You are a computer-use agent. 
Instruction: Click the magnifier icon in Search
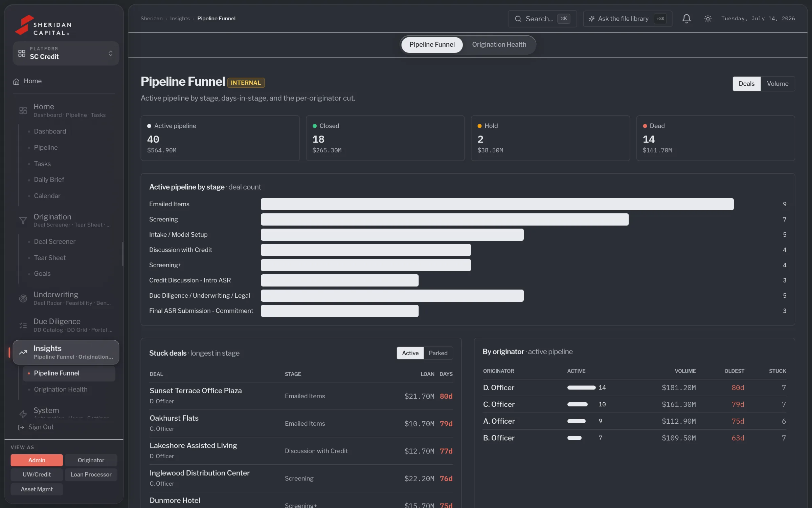click(x=518, y=19)
